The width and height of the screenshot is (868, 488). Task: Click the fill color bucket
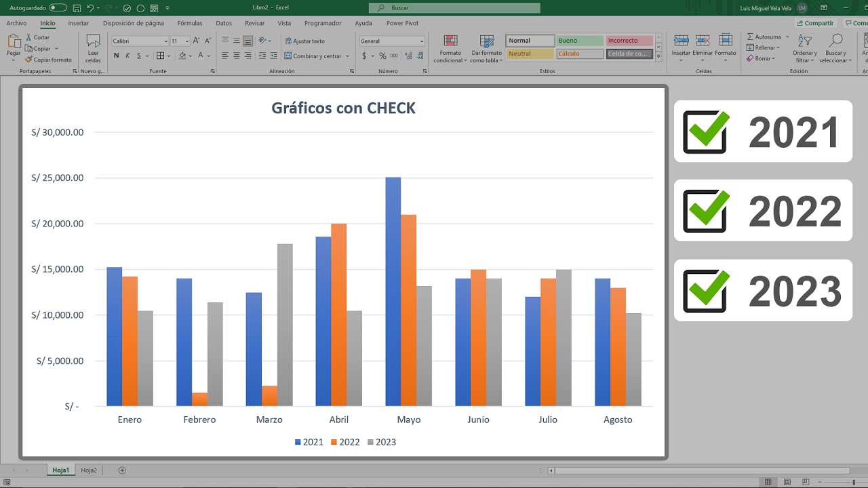(x=182, y=56)
